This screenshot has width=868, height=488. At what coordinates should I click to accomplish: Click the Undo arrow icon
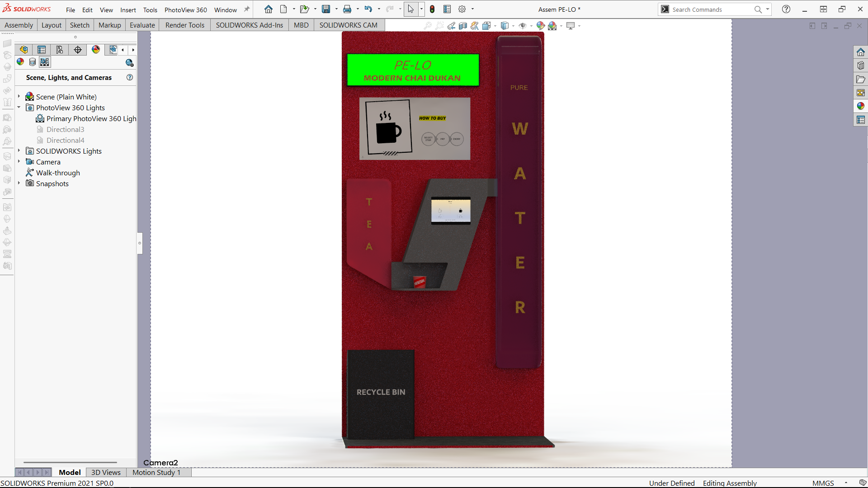pos(368,9)
